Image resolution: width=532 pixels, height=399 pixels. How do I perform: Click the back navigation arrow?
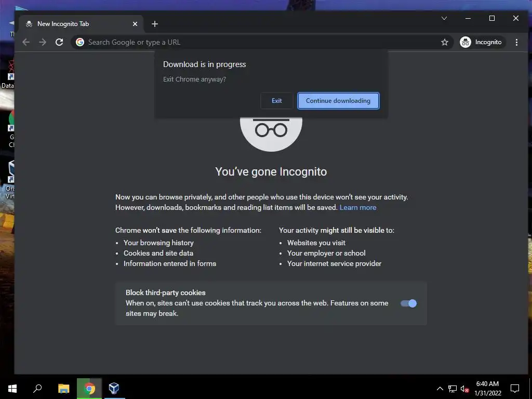pyautogui.click(x=26, y=42)
